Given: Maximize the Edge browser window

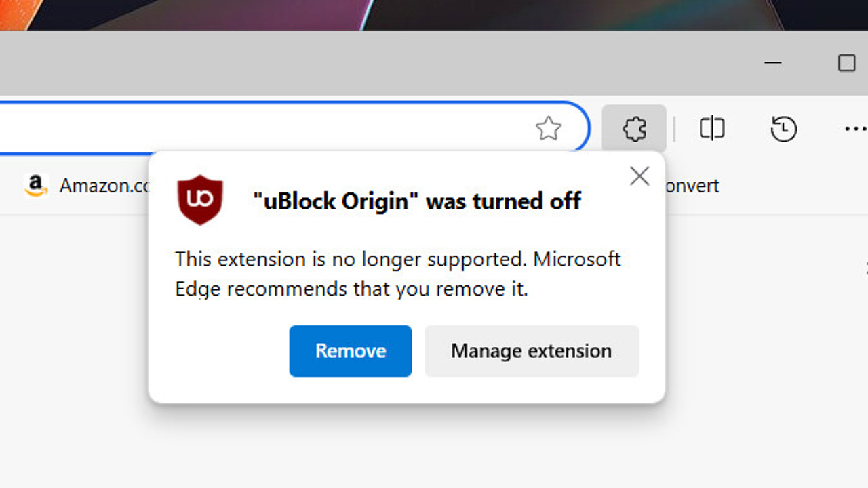Looking at the screenshot, I should click(x=847, y=63).
